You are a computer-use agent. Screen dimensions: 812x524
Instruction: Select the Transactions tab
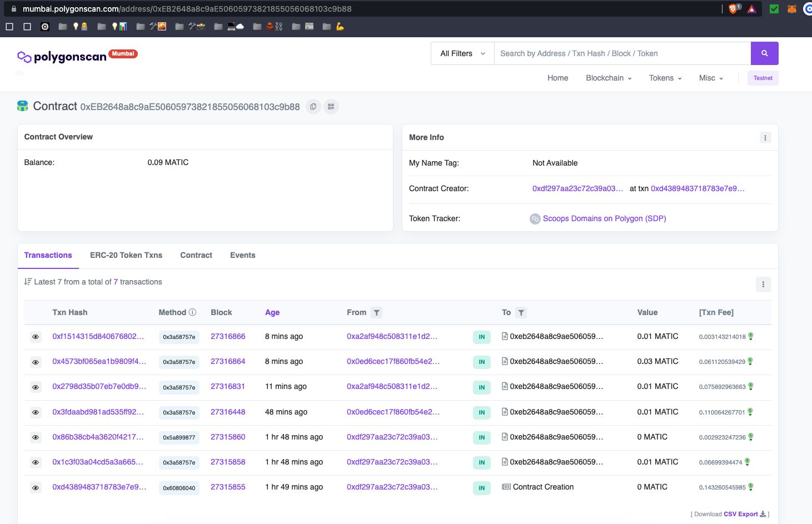point(48,255)
